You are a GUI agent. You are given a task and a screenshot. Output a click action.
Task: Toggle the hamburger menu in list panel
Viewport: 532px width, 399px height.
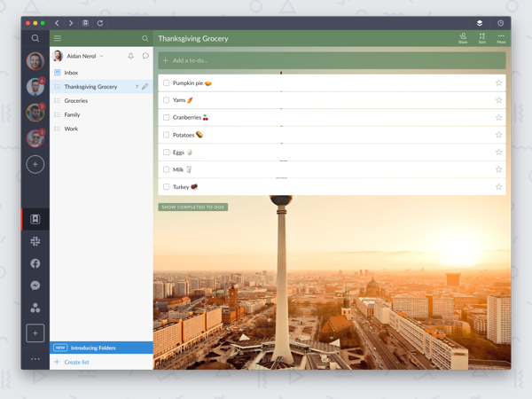pyautogui.click(x=58, y=38)
